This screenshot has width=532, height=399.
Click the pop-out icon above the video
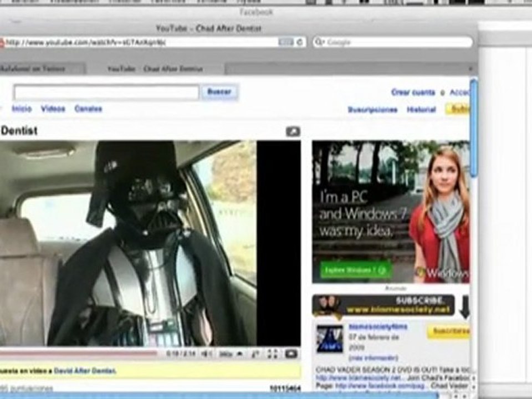(x=293, y=131)
